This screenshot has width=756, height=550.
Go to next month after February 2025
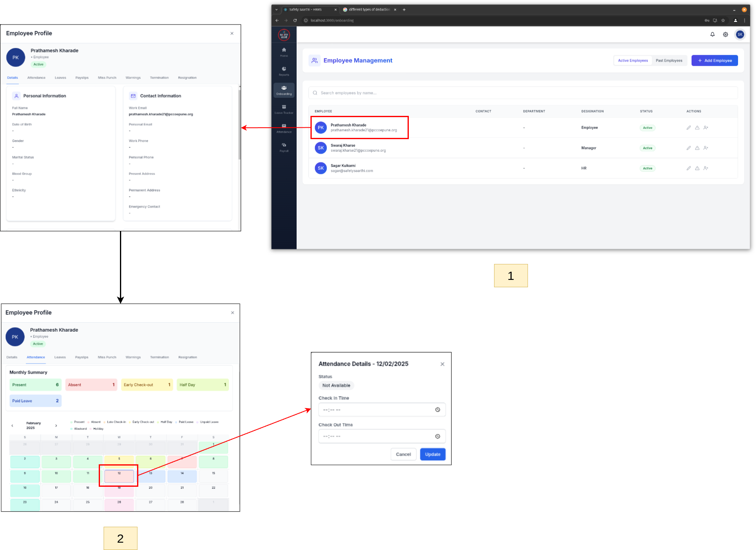pyautogui.click(x=56, y=426)
